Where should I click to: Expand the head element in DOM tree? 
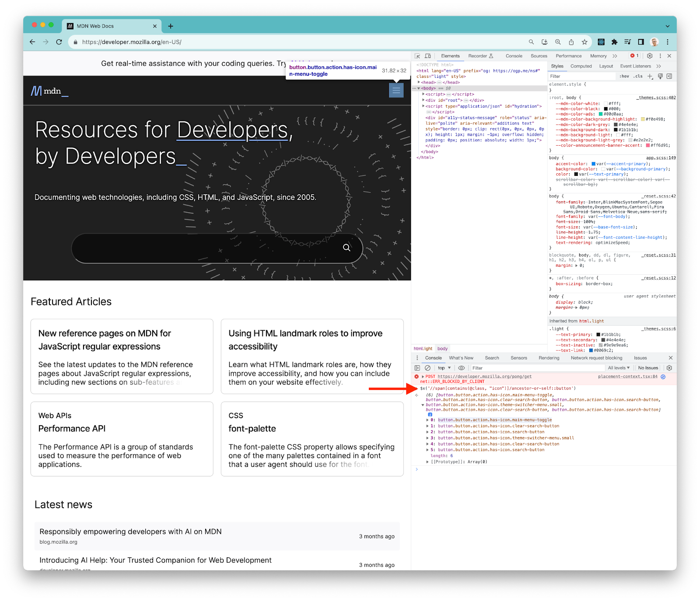coord(419,82)
